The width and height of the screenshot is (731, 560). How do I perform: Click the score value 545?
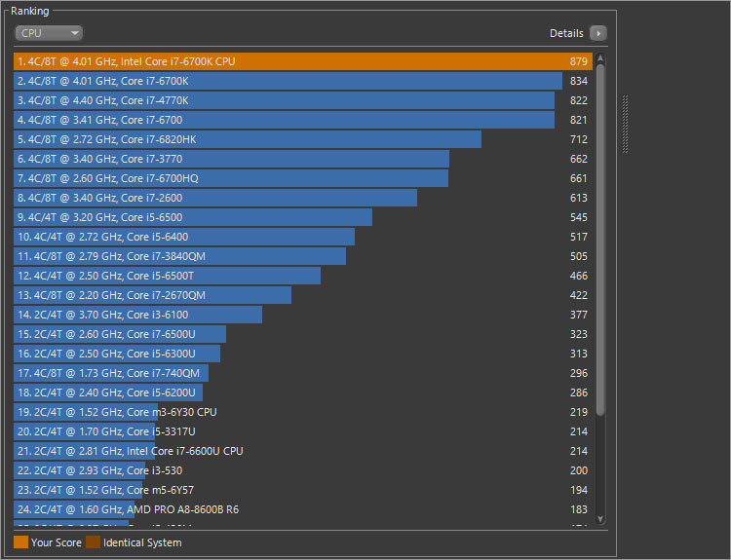tap(579, 217)
